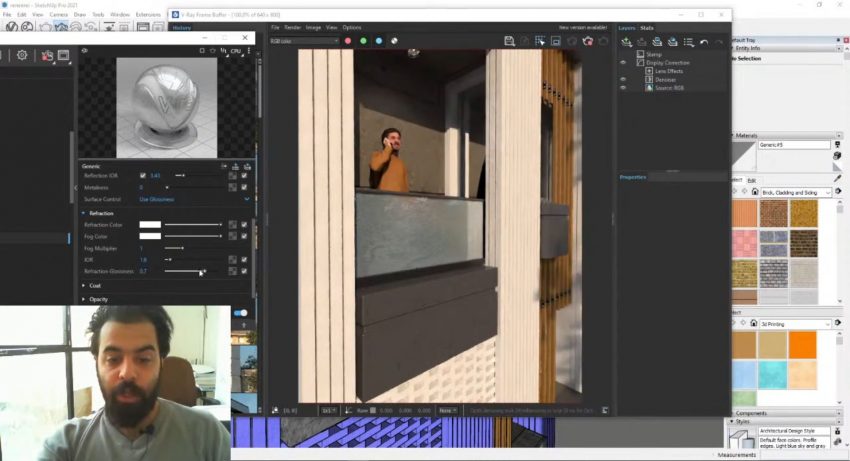
Task: Select the Lens Effects layer
Action: click(x=669, y=71)
